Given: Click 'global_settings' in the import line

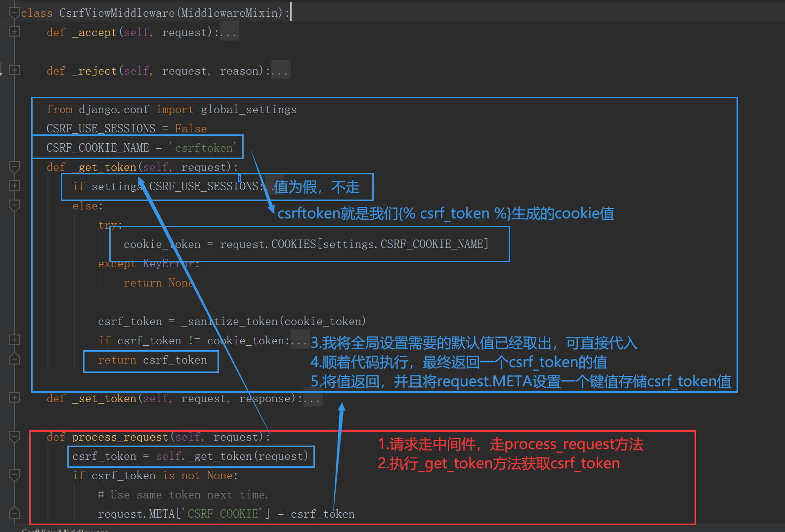Looking at the screenshot, I should click(249, 109).
